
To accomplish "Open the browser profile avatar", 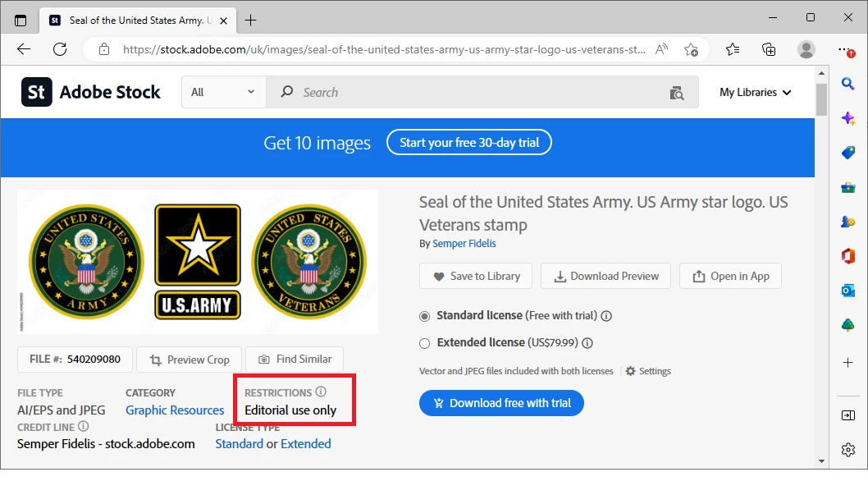I will click(806, 49).
